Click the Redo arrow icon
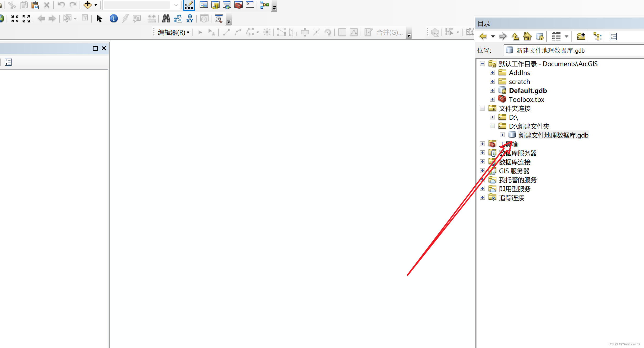Viewport: 644px width, 348px height. click(73, 5)
